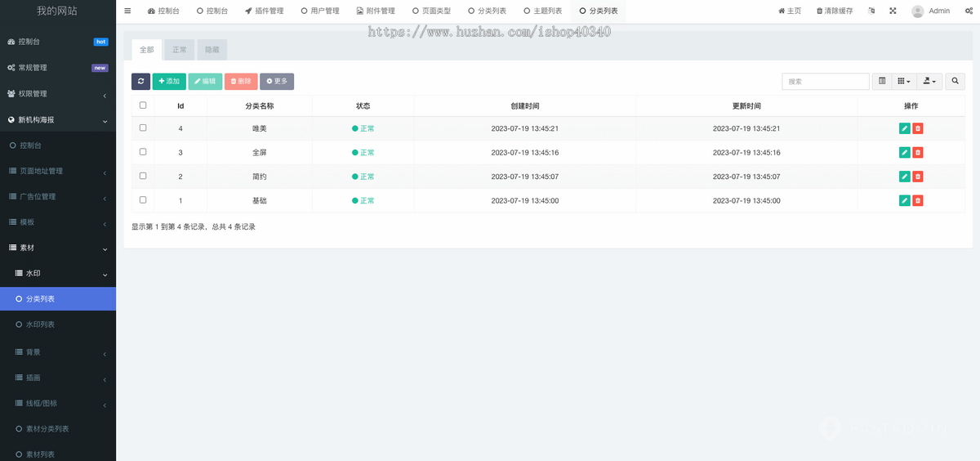Open 素材分类列表 in the sidebar

click(58, 428)
